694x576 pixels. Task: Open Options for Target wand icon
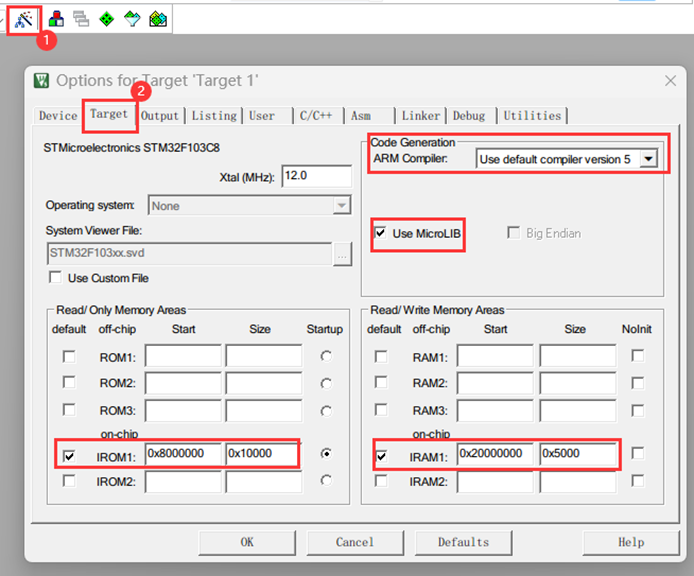click(23, 20)
